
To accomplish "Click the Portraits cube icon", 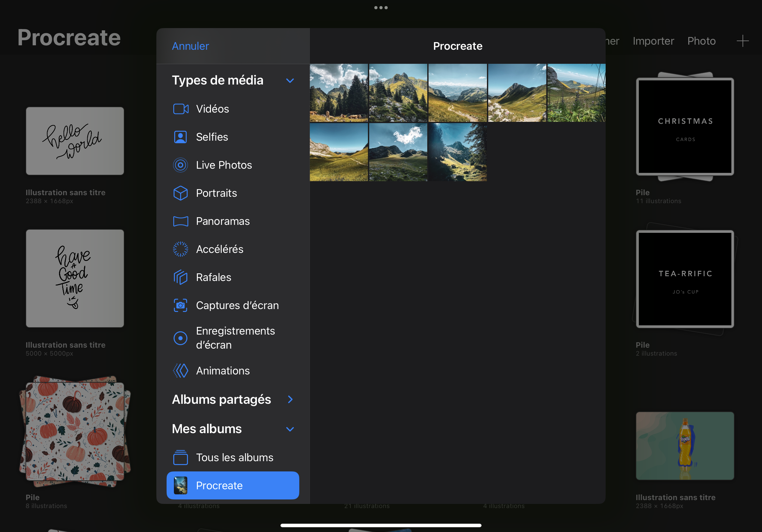I will 181,193.
